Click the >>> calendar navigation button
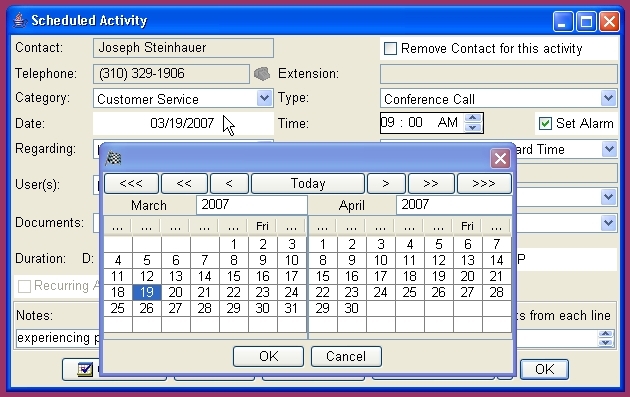The height and width of the screenshot is (397, 630). click(x=484, y=184)
